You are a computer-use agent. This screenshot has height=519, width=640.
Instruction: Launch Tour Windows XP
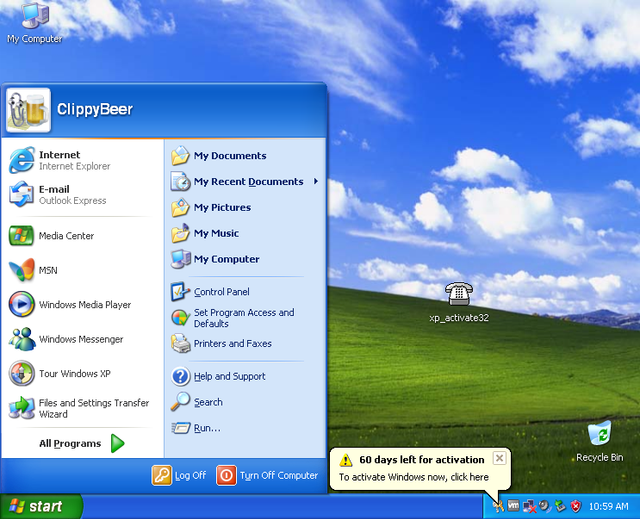click(82, 373)
